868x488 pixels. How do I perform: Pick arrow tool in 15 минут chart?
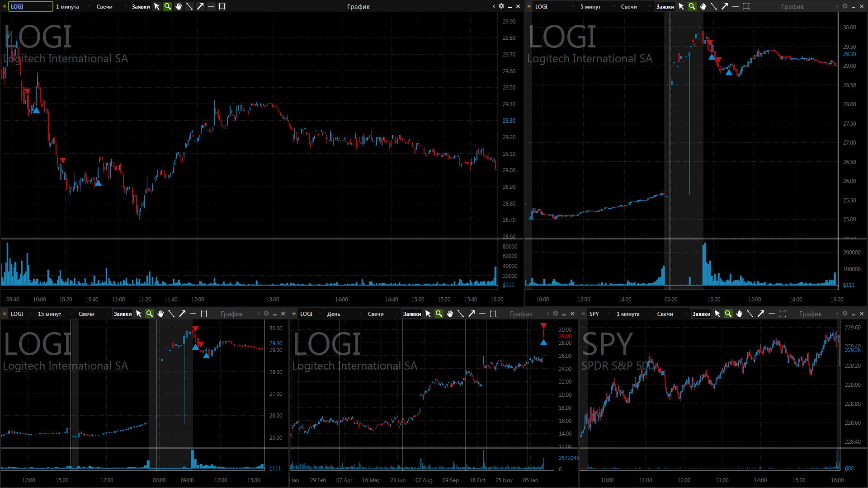(182, 314)
